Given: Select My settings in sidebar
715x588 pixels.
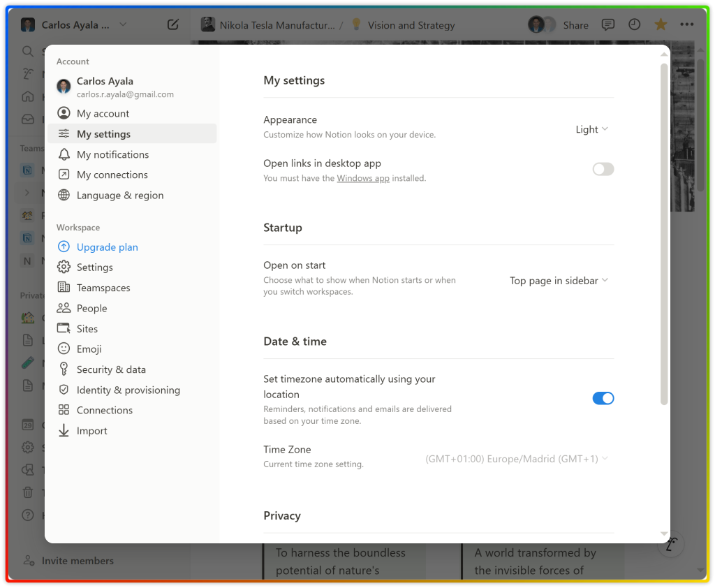Looking at the screenshot, I should tap(132, 133).
